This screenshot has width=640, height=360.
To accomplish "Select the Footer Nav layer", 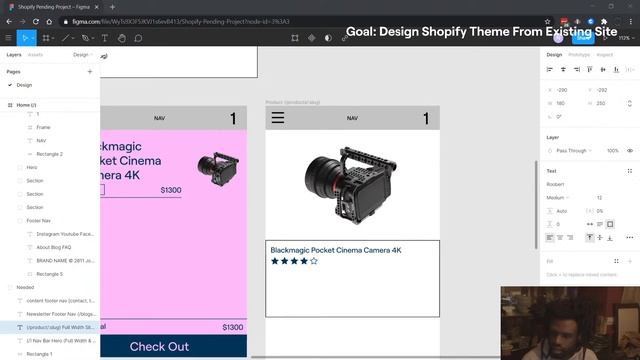I will 38,220.
